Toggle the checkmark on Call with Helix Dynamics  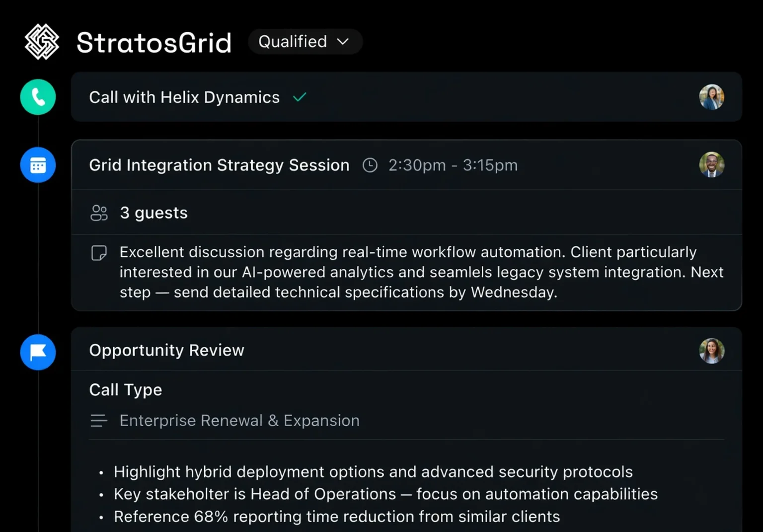pos(300,97)
